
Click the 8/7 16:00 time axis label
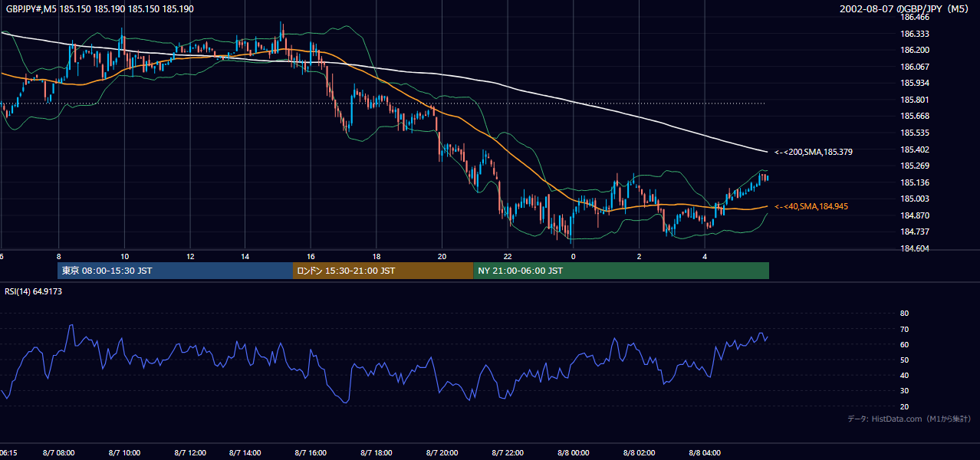click(311, 453)
